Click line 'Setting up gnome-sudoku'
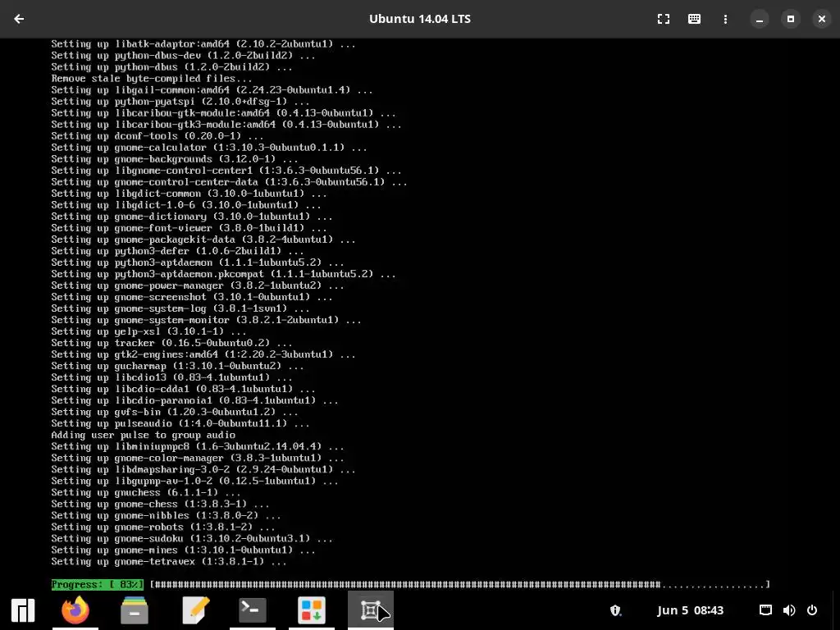 [192, 538]
